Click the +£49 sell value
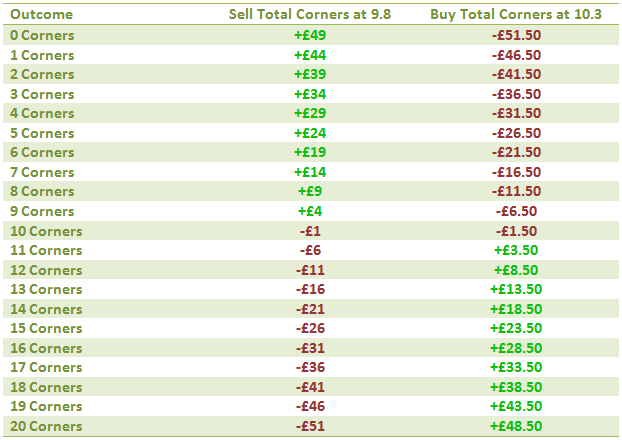Screen dimensions: 622x440 tap(310, 35)
